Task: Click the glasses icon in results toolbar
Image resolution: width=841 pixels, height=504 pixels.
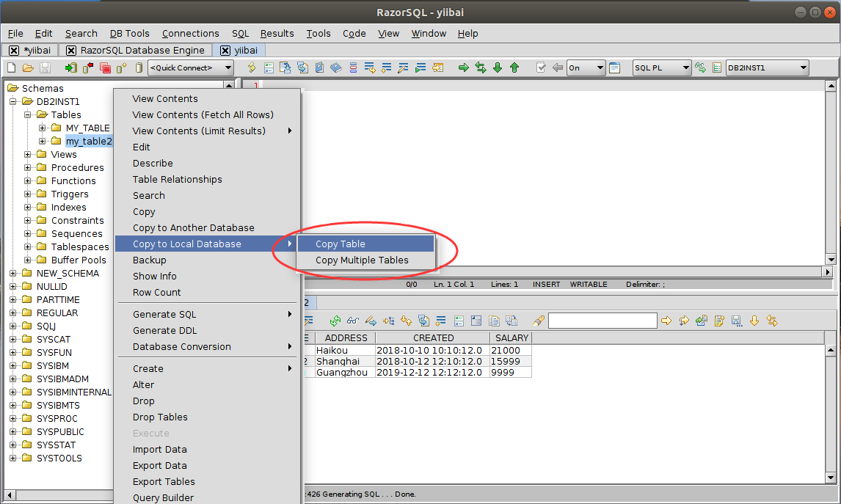Action: pos(353,321)
